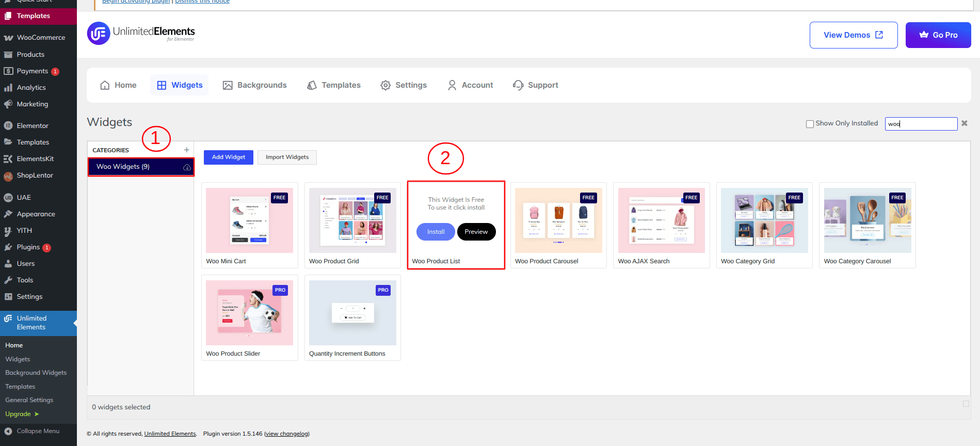Click the Marketing megaphone icon

point(8,104)
